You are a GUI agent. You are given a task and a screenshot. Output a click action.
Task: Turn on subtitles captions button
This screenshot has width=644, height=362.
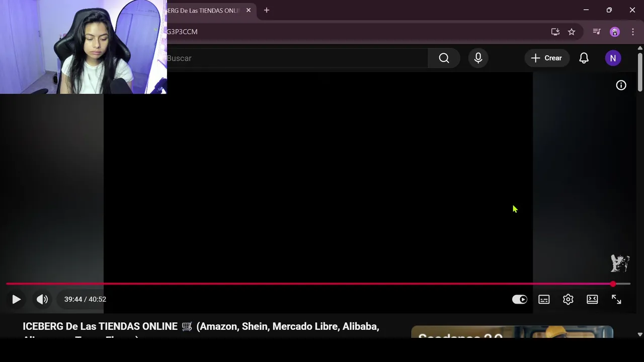click(544, 299)
